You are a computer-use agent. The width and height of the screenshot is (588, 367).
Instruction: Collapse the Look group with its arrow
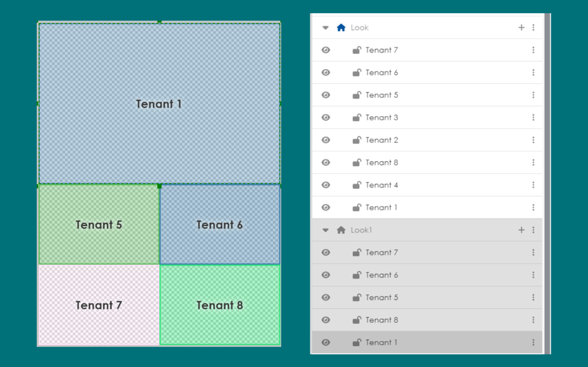click(326, 28)
